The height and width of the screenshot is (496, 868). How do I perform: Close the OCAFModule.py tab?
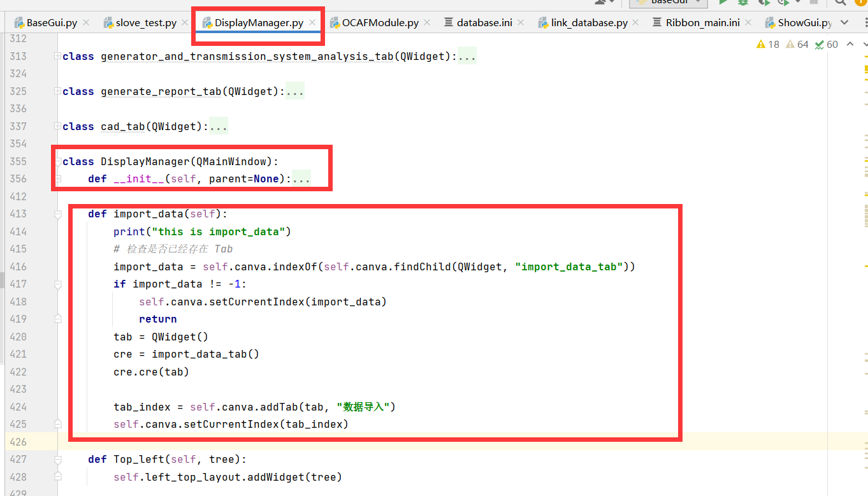(428, 22)
